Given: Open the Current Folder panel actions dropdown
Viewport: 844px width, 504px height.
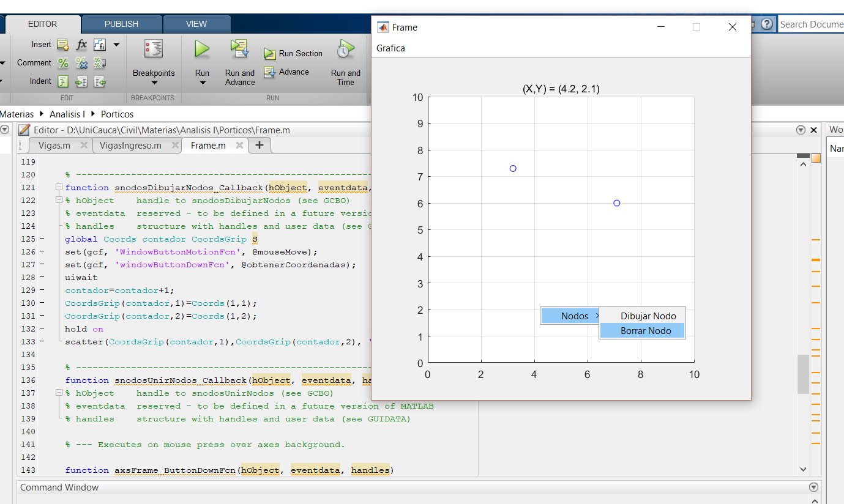Looking at the screenshot, I should click(5, 130).
